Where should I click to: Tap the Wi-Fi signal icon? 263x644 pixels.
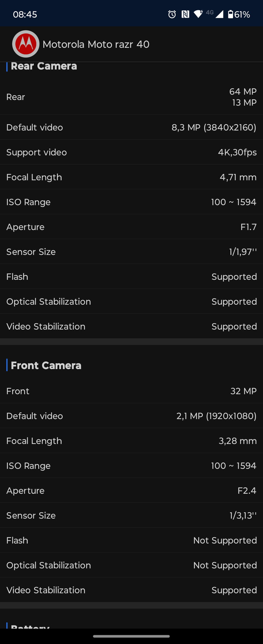click(198, 14)
